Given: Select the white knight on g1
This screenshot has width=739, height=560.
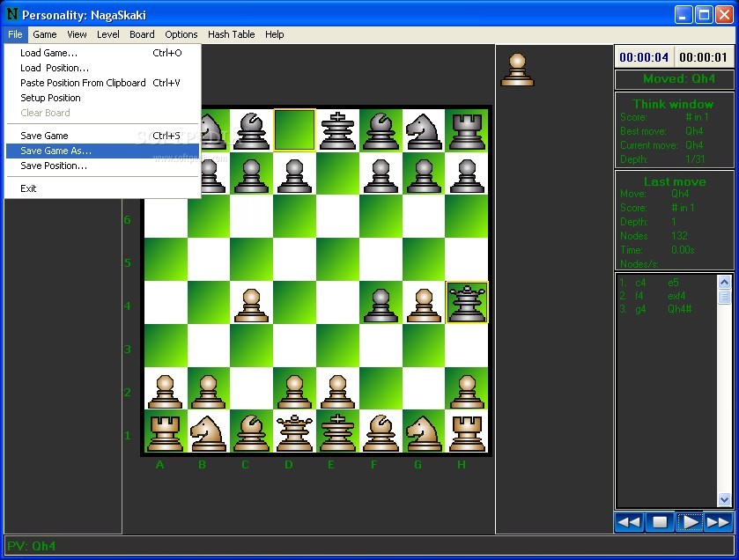Looking at the screenshot, I should [424, 432].
